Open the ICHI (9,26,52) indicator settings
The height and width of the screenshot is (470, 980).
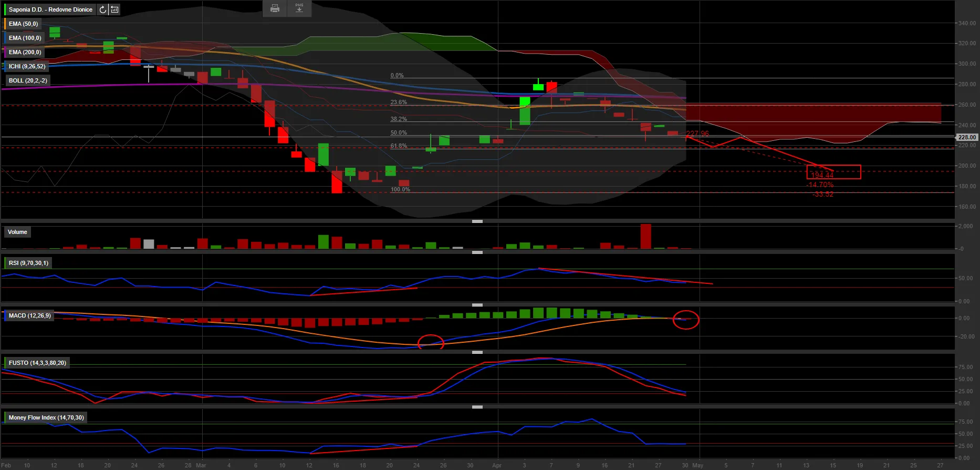27,66
